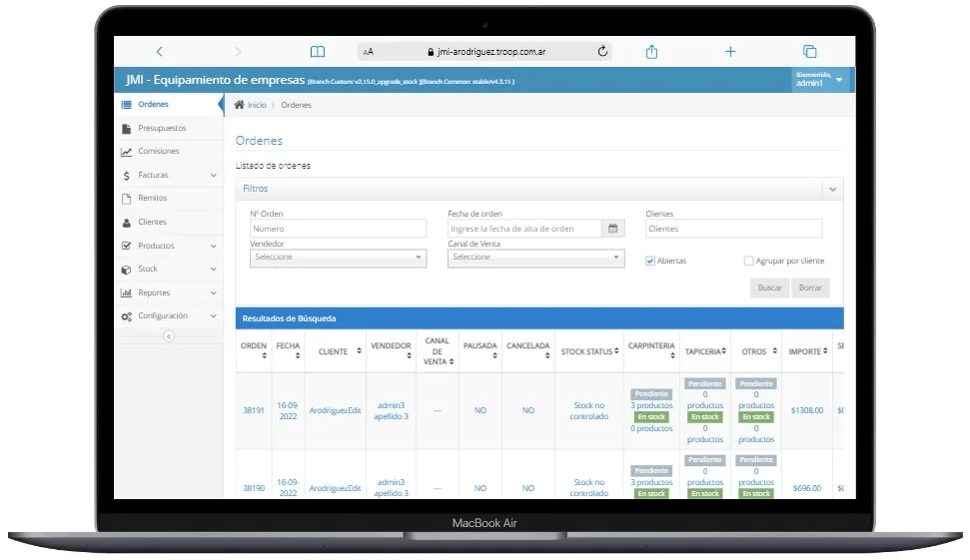Screen dimensions: 970x560
Task: Click the Buscar button
Action: tap(769, 288)
